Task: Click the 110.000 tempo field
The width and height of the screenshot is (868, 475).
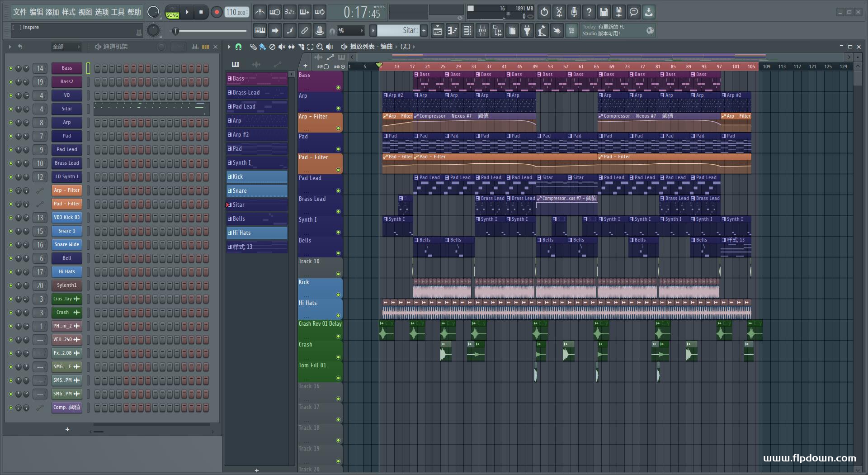Action: pos(237,12)
